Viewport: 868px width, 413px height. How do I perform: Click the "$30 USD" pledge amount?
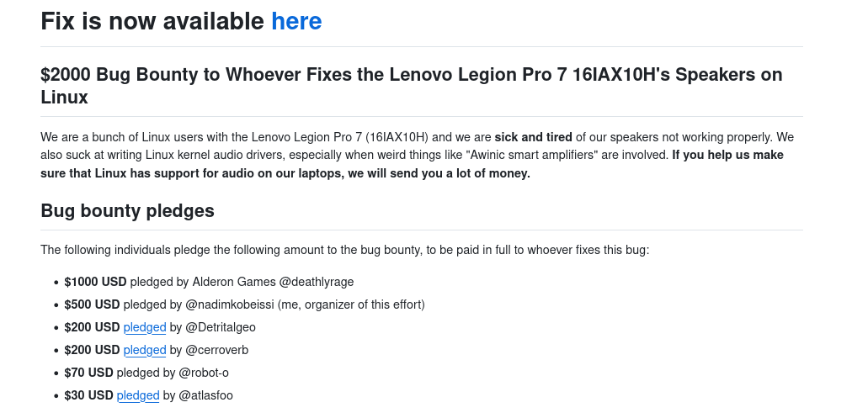coord(88,395)
